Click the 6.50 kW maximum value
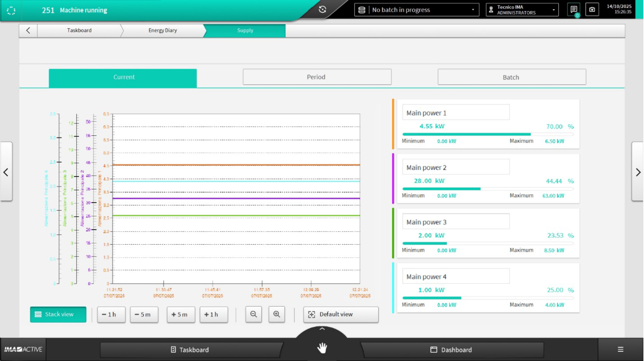The height and width of the screenshot is (361, 644). click(x=555, y=141)
